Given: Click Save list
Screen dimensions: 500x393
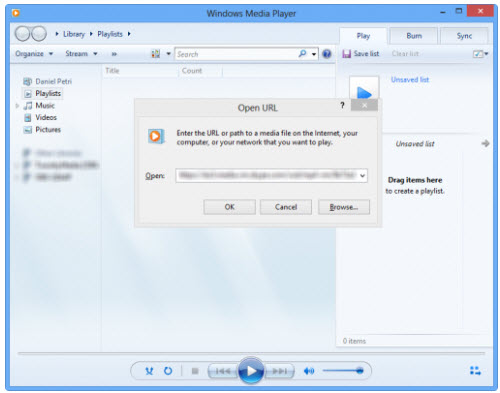Looking at the screenshot, I should [x=361, y=54].
